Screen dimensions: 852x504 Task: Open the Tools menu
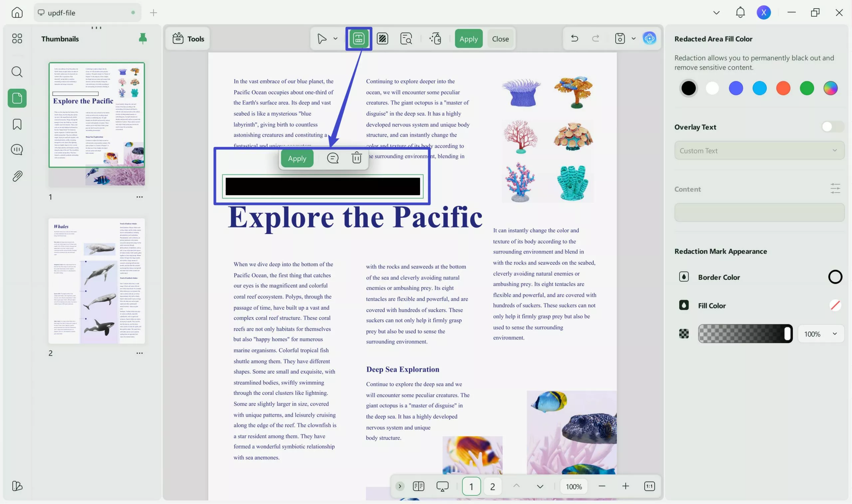point(187,38)
